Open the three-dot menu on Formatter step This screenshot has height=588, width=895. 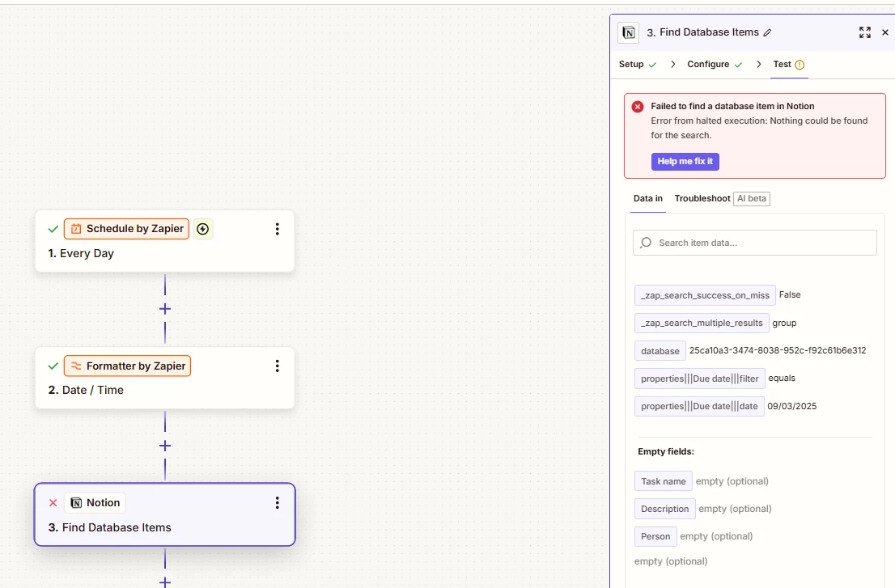pos(278,366)
